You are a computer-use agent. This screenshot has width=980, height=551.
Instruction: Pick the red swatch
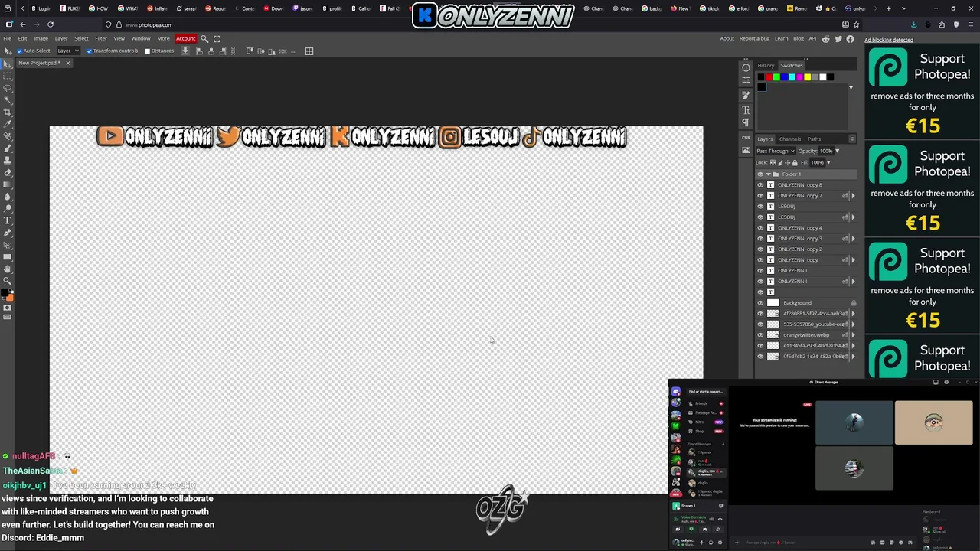769,77
